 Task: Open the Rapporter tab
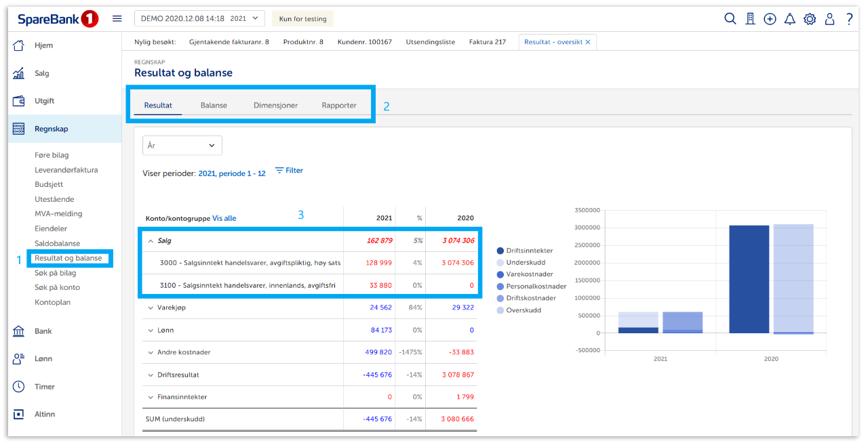click(339, 106)
